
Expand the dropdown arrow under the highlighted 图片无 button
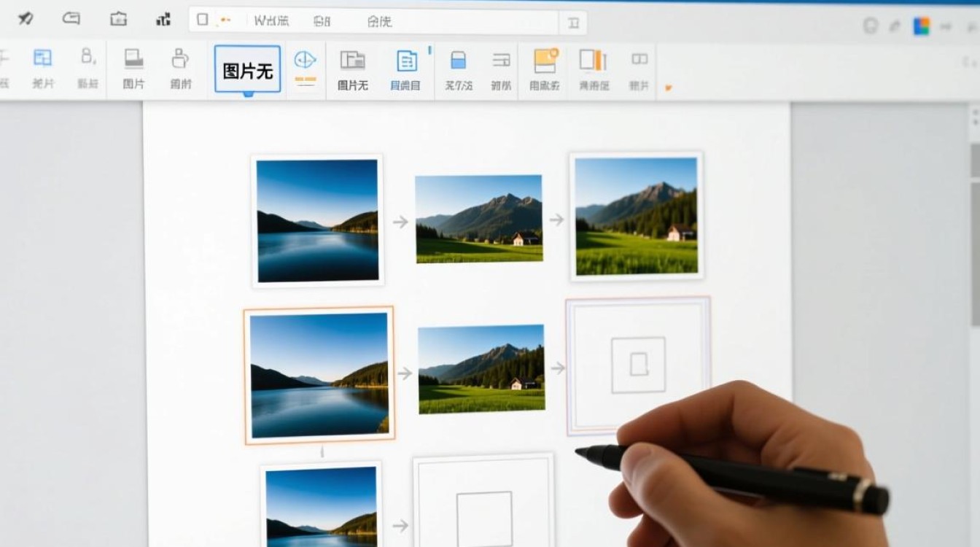pos(248,94)
